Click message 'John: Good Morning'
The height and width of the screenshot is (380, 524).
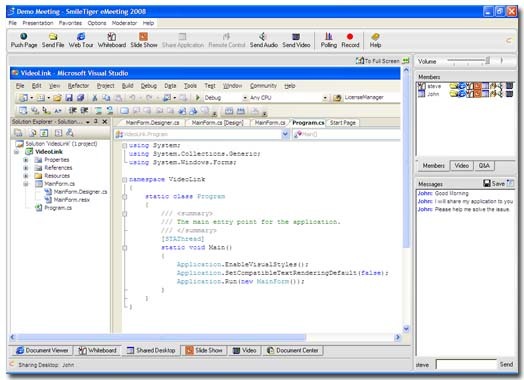[443, 193]
